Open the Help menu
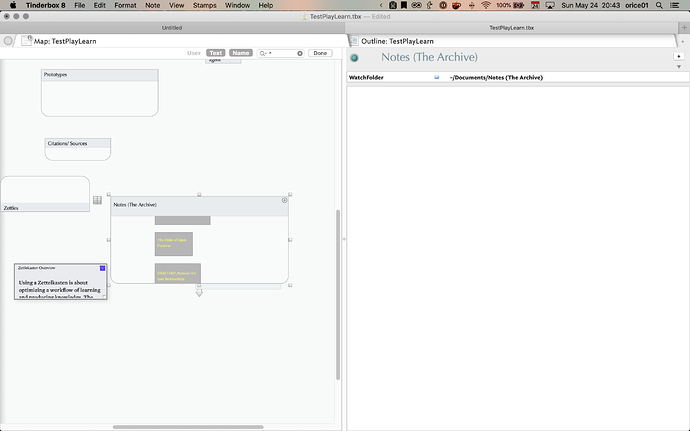This screenshot has width=690, height=431. pyautogui.click(x=265, y=5)
